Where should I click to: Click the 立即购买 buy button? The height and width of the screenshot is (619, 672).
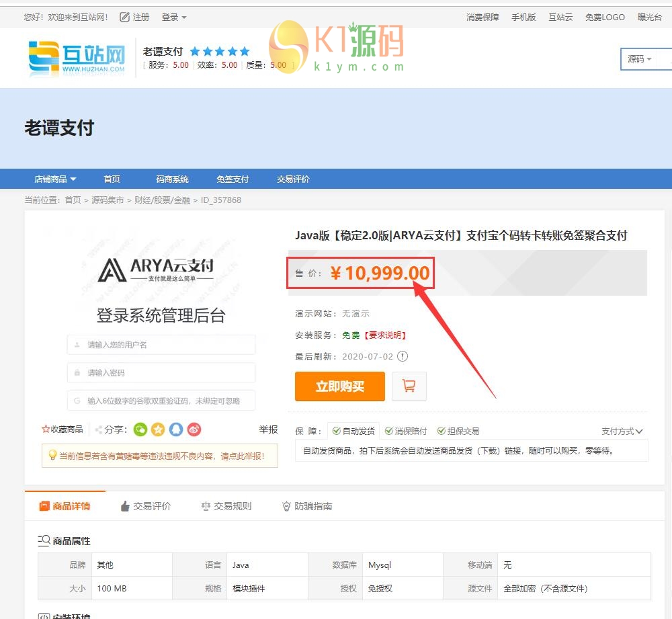340,386
